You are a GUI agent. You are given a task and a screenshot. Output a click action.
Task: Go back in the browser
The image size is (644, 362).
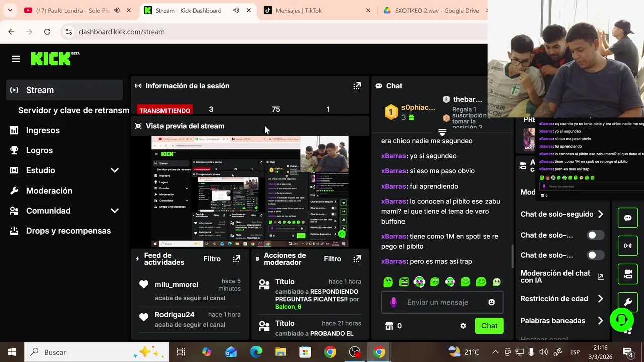[11, 32]
